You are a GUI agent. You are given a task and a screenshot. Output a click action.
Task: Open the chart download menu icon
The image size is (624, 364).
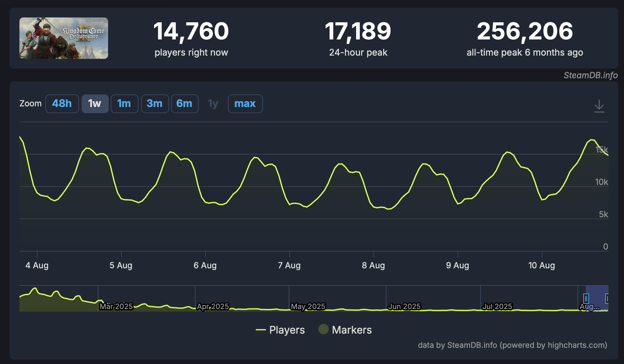[x=599, y=106]
